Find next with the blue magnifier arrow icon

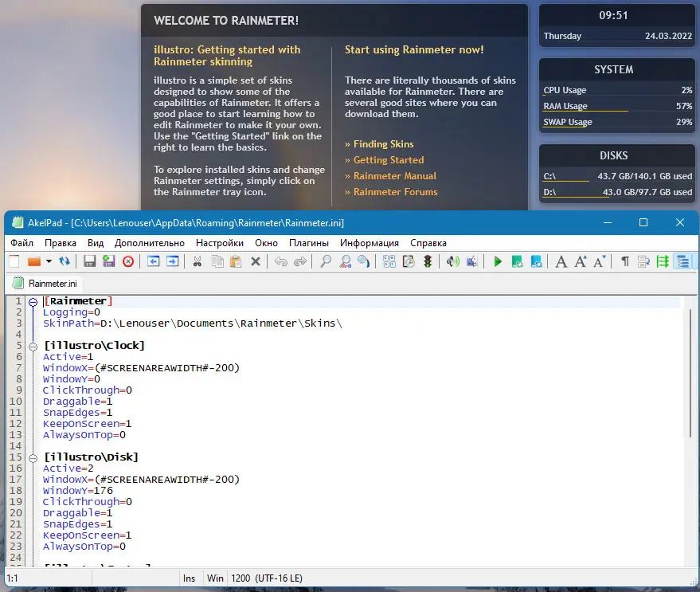[x=364, y=261]
